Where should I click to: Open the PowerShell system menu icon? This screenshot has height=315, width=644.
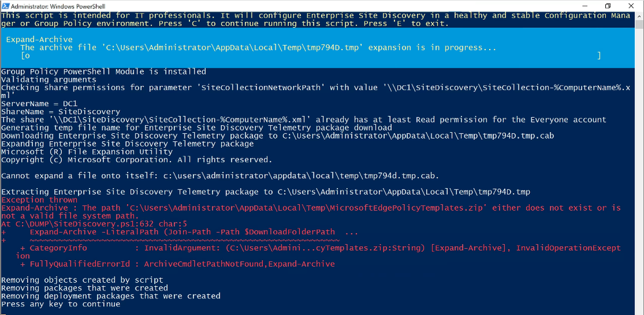5,6
